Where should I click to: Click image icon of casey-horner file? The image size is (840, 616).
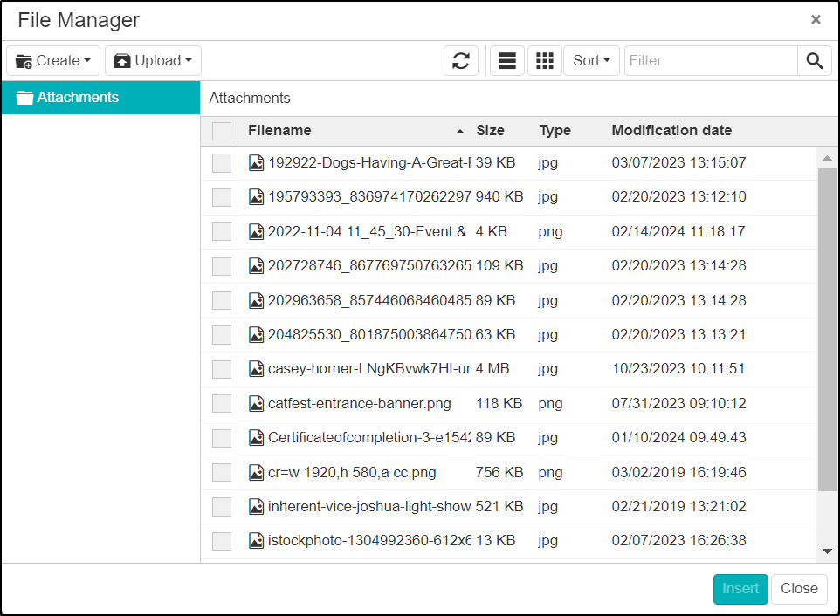point(256,369)
